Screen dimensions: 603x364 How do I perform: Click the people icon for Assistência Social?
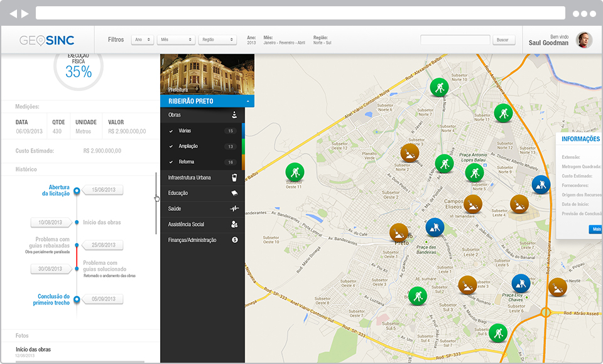(x=234, y=224)
